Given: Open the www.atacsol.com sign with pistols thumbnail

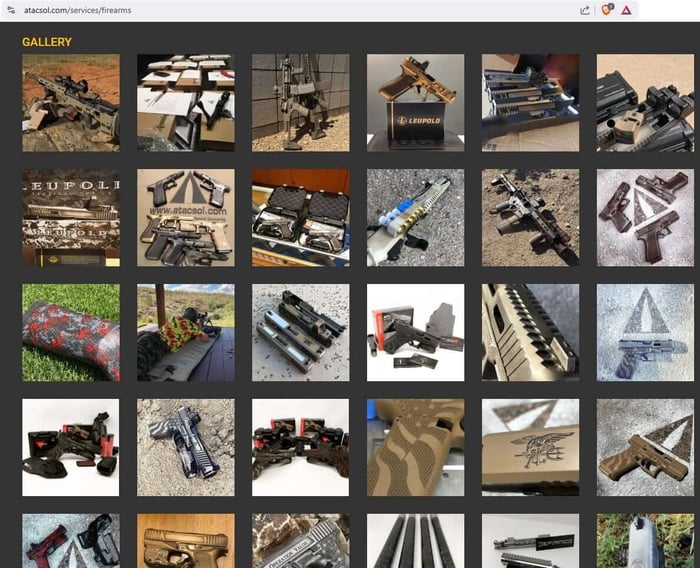Looking at the screenshot, I should point(185,217).
